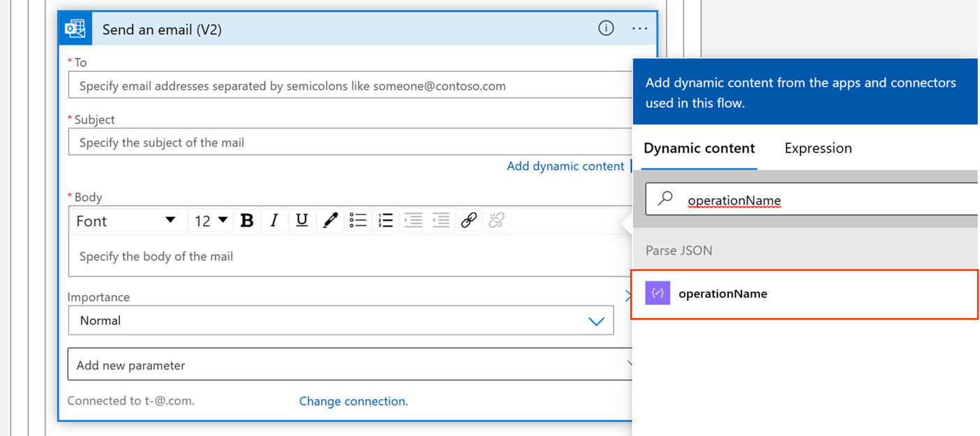This screenshot has height=436, width=980.
Task: Toggle italic formatting in the Body toolbar
Action: tap(274, 220)
